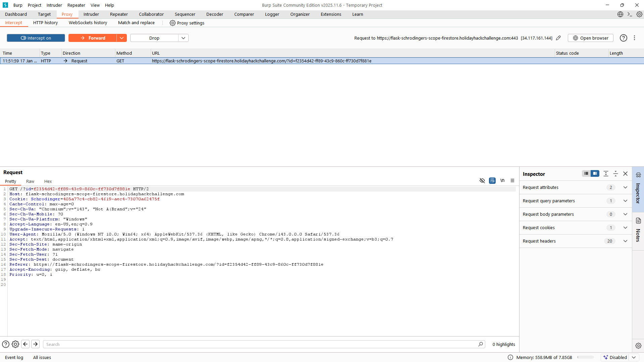
Task: Click the memory info icon in status bar
Action: click(x=510, y=357)
